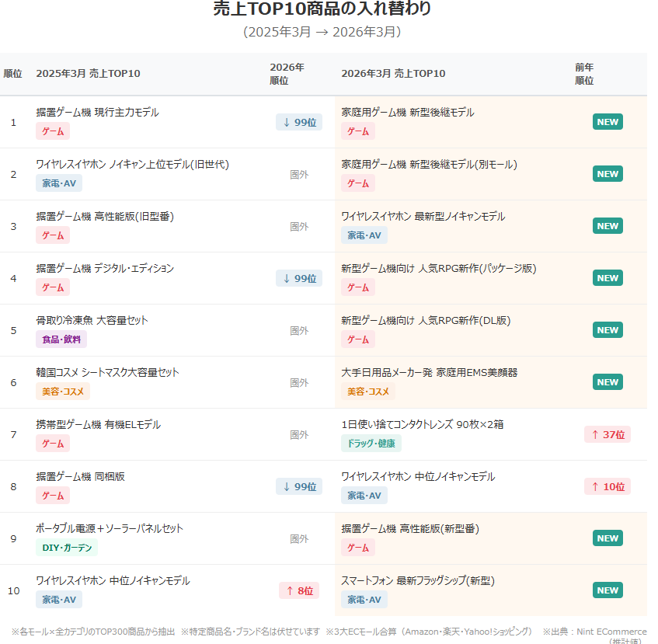Click the 圏外 marker on rank 2

[x=298, y=174]
